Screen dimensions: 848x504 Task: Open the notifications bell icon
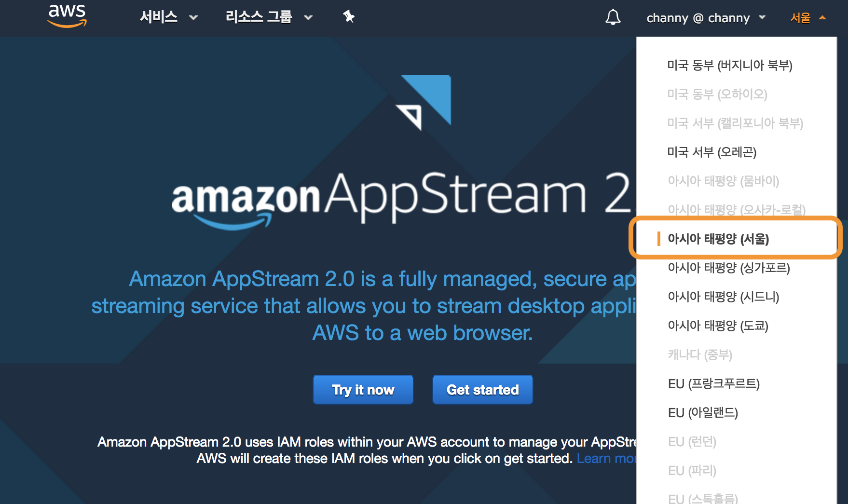coord(613,17)
